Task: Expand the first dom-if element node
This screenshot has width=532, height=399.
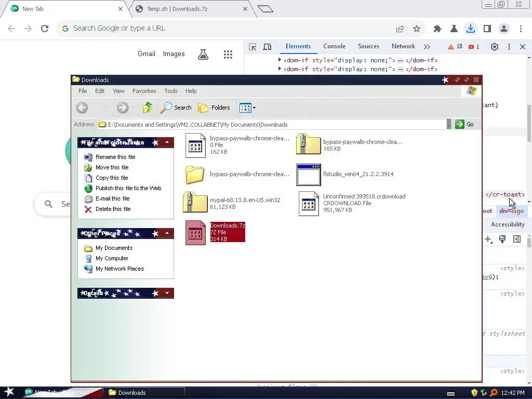Action: click(280, 60)
